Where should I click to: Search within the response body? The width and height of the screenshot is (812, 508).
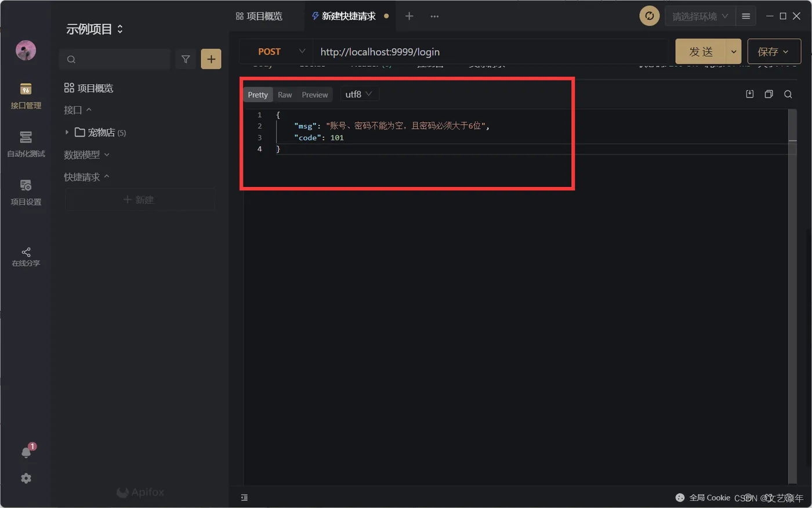[x=788, y=94]
